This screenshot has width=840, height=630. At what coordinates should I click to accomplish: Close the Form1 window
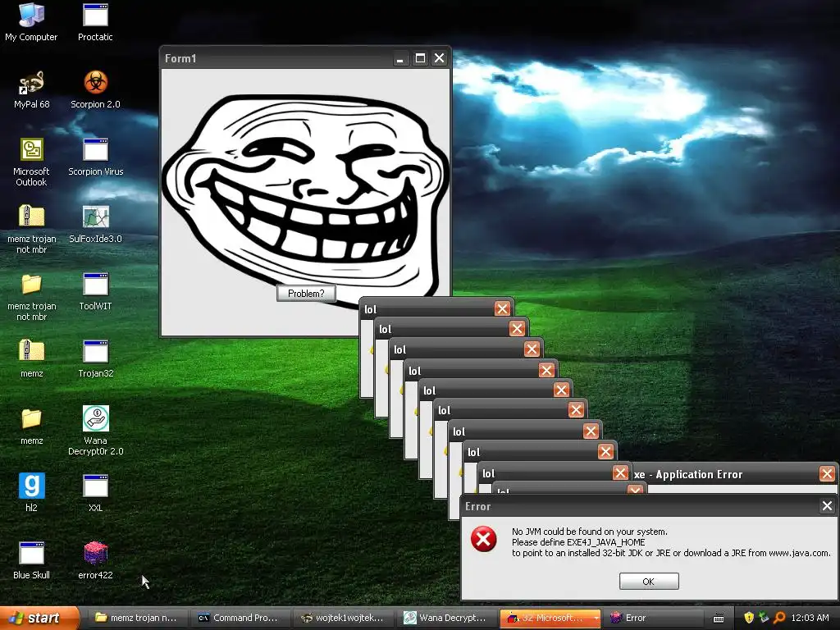pyautogui.click(x=440, y=58)
